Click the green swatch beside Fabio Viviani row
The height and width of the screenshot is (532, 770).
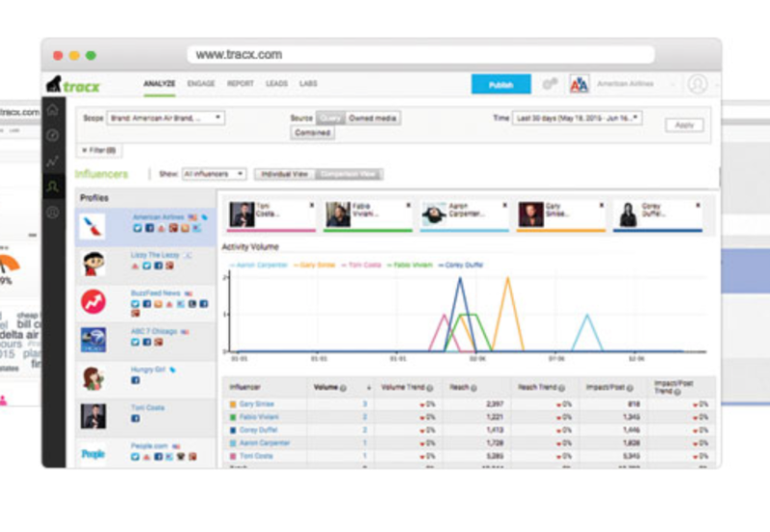click(x=233, y=418)
